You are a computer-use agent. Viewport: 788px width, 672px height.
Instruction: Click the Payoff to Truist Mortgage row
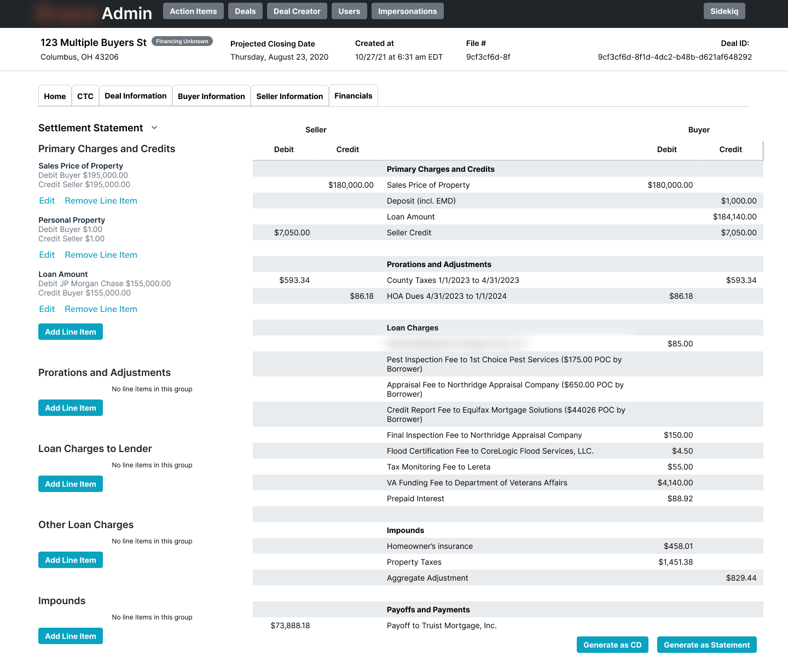point(508,625)
